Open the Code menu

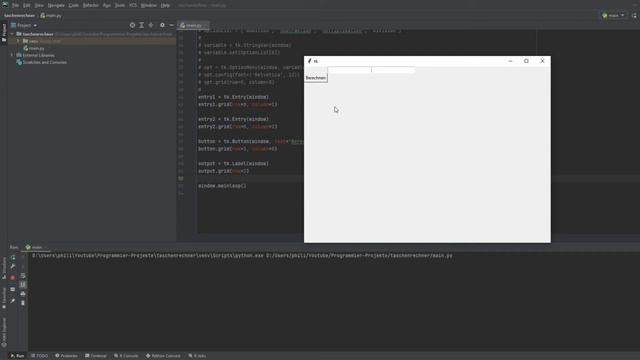(x=73, y=5)
